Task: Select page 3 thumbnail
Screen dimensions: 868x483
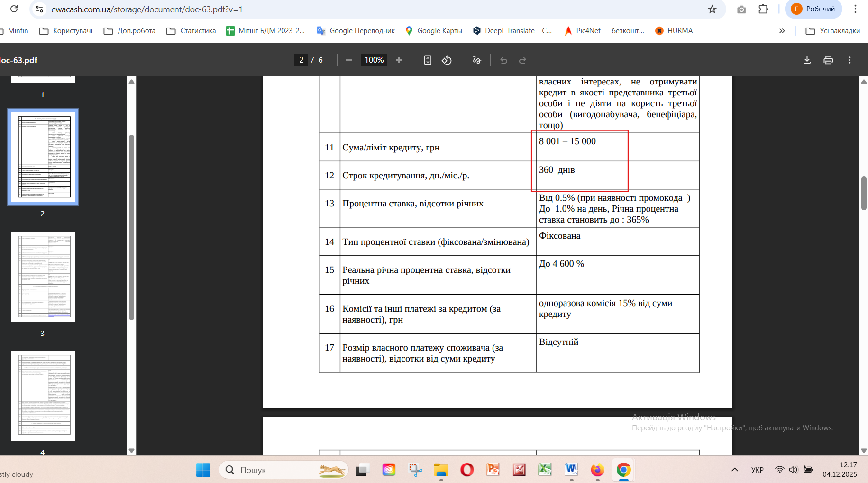Action: coord(43,277)
